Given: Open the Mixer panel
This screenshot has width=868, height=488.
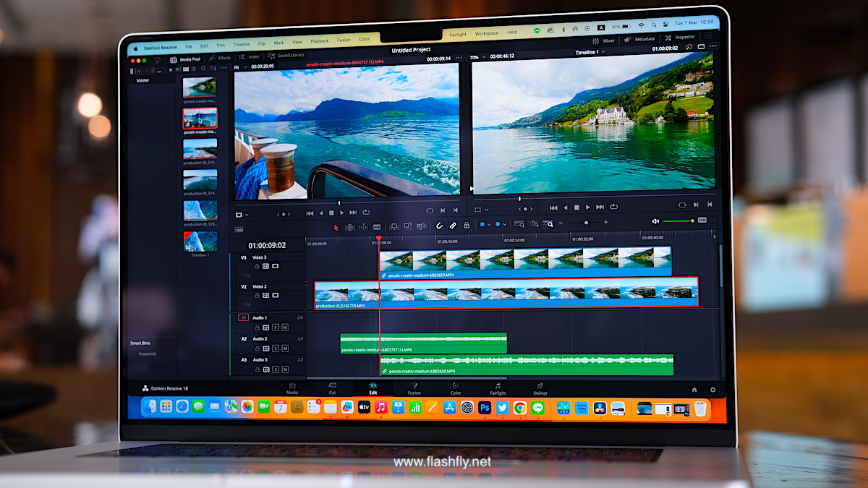Looking at the screenshot, I should [604, 40].
